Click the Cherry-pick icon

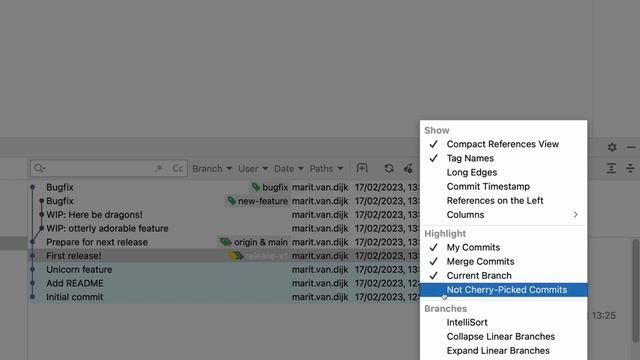click(408, 168)
